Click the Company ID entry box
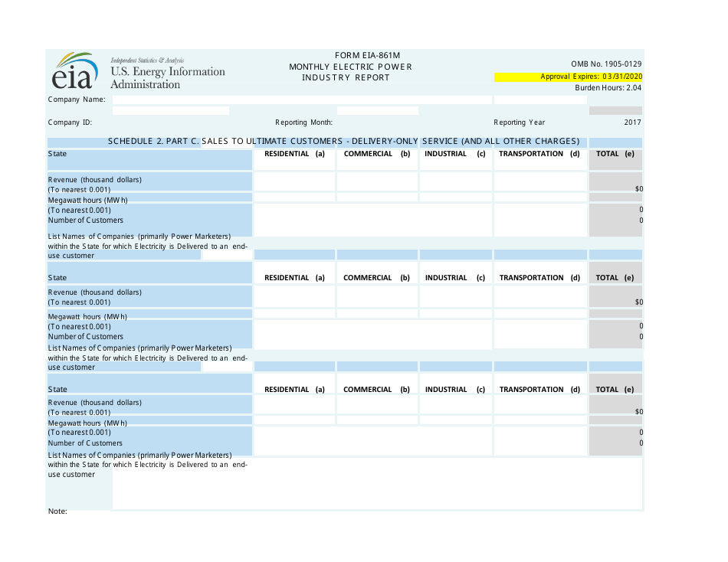Screen dimensions: 728x562 coord(170,110)
